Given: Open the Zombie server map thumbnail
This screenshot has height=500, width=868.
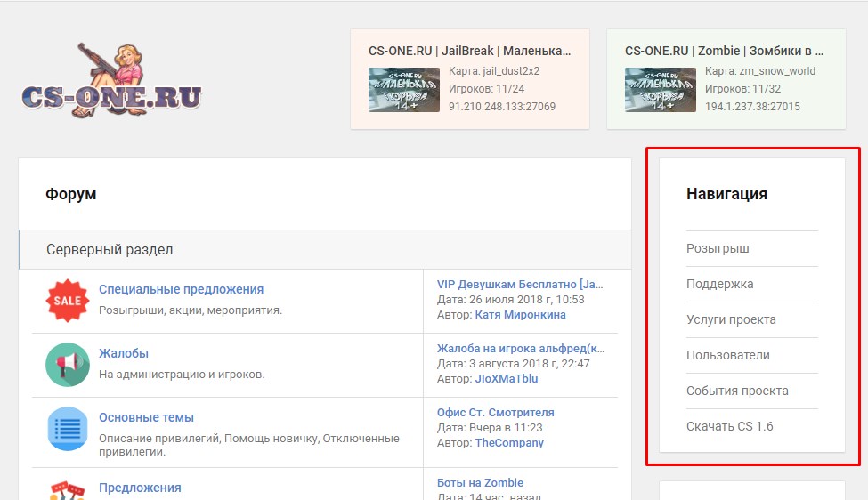Looking at the screenshot, I should coord(661,90).
